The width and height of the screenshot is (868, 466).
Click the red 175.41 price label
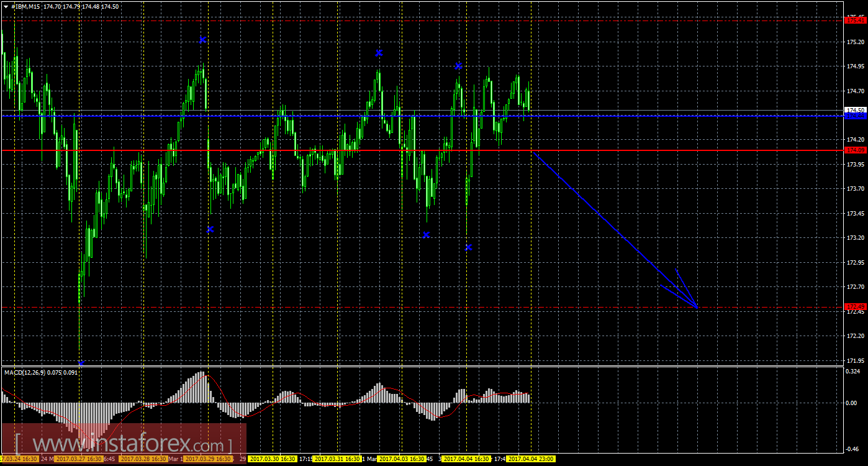click(x=856, y=21)
